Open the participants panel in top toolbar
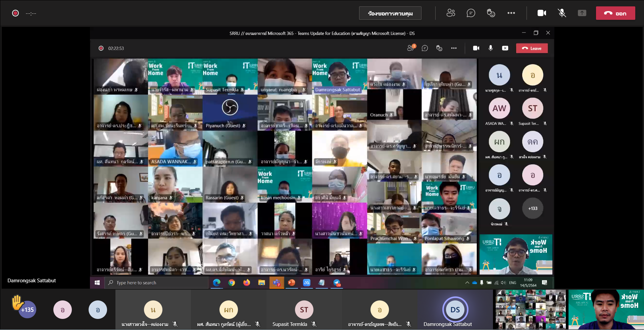This screenshot has height=330, width=644. pyautogui.click(x=451, y=13)
